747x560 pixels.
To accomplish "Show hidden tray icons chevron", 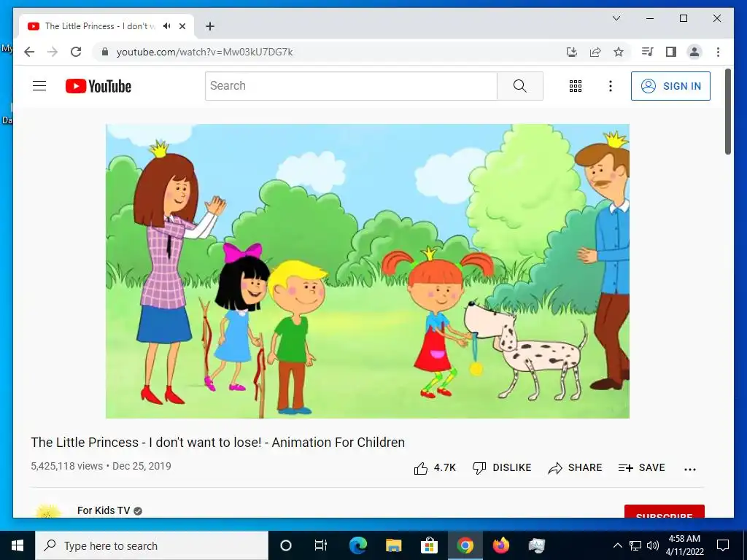I will pos(617,545).
